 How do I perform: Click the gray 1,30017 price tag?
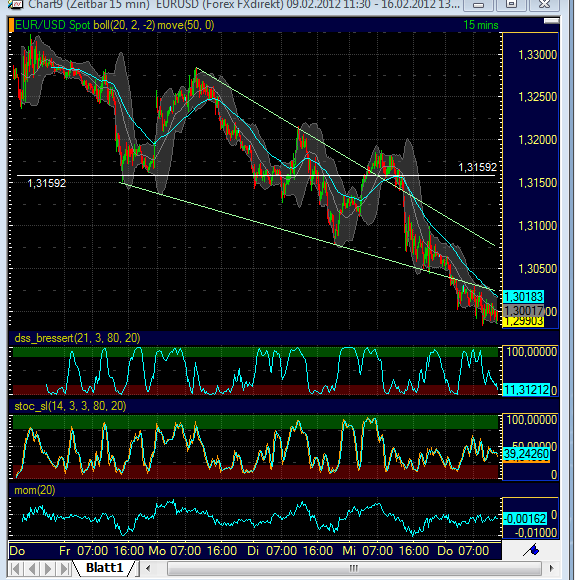coord(523,310)
